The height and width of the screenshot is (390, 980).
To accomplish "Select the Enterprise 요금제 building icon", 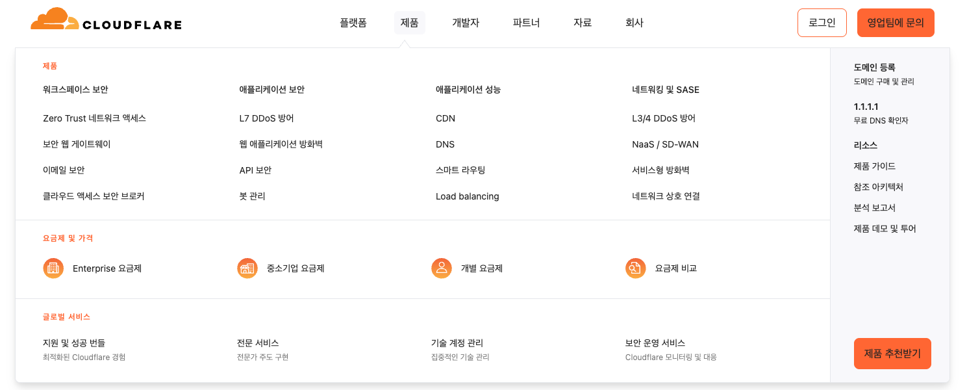I will [x=53, y=268].
